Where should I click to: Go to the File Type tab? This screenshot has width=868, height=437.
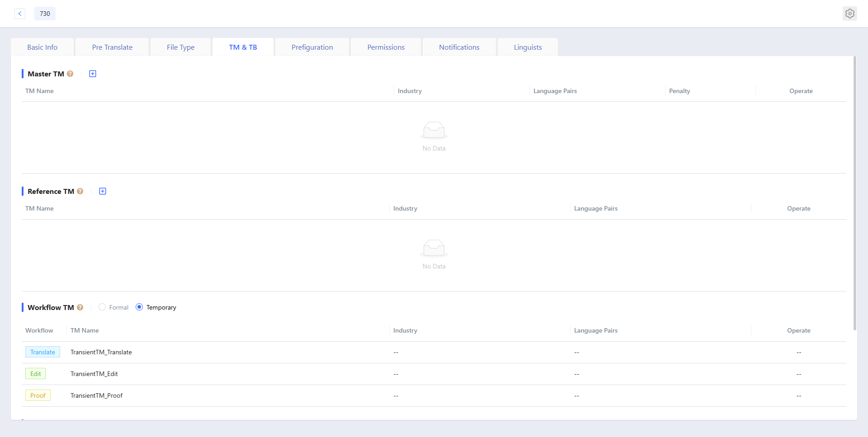[181, 47]
